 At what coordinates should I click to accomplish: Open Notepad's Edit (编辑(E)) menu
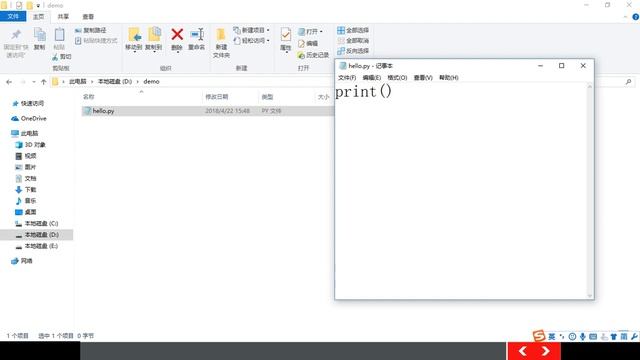371,78
